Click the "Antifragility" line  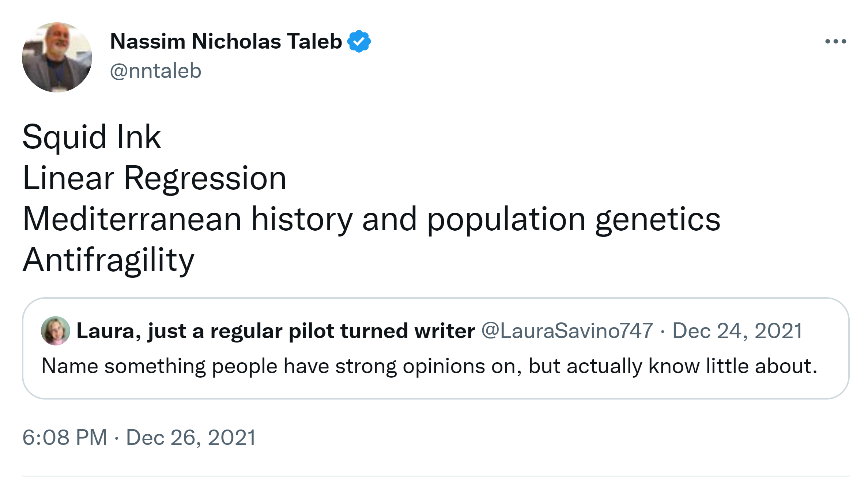109,260
